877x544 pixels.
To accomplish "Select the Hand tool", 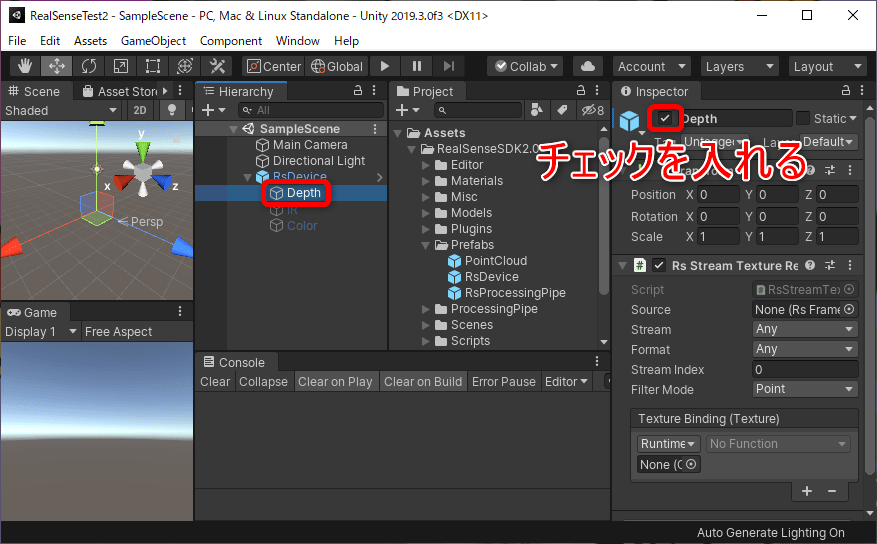I will point(25,67).
